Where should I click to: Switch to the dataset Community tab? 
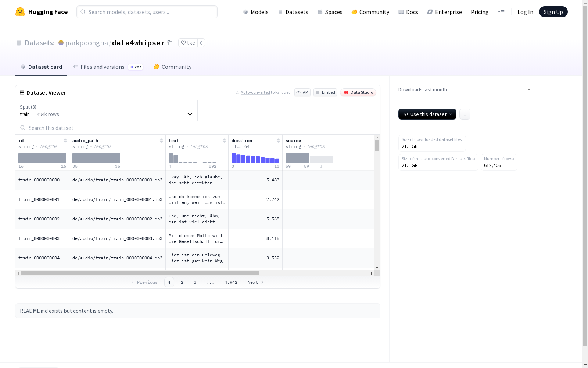click(x=173, y=67)
